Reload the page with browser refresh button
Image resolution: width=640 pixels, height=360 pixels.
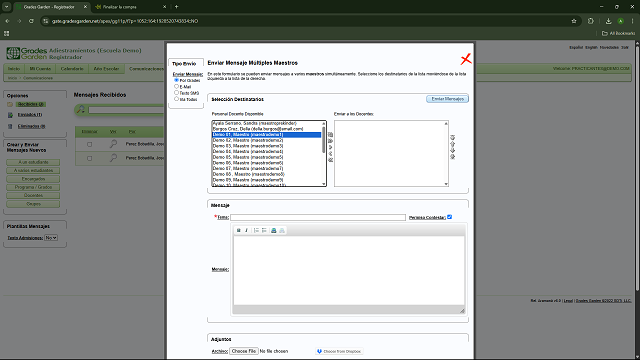tap(31, 21)
